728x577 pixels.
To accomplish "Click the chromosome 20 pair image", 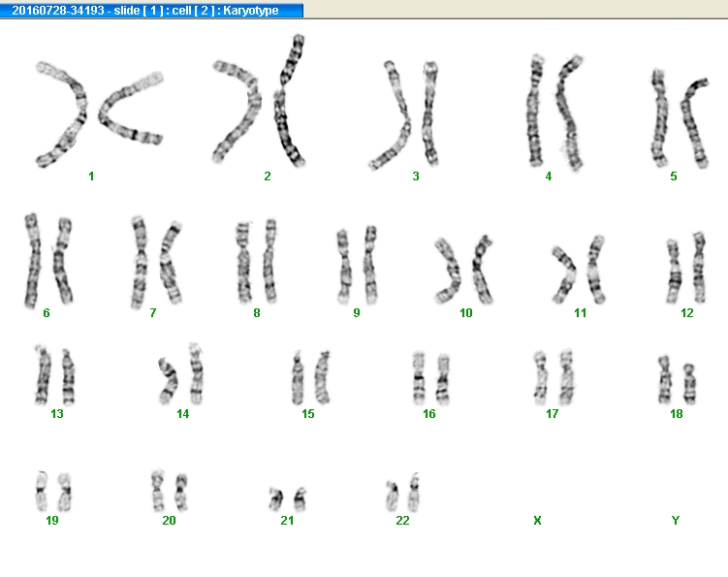I will pyautogui.click(x=170, y=491).
